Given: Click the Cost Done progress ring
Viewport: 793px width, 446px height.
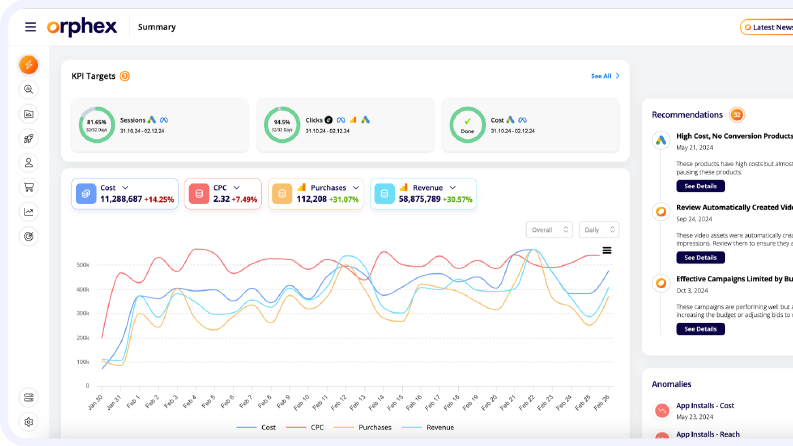Looking at the screenshot, I should 467,125.
